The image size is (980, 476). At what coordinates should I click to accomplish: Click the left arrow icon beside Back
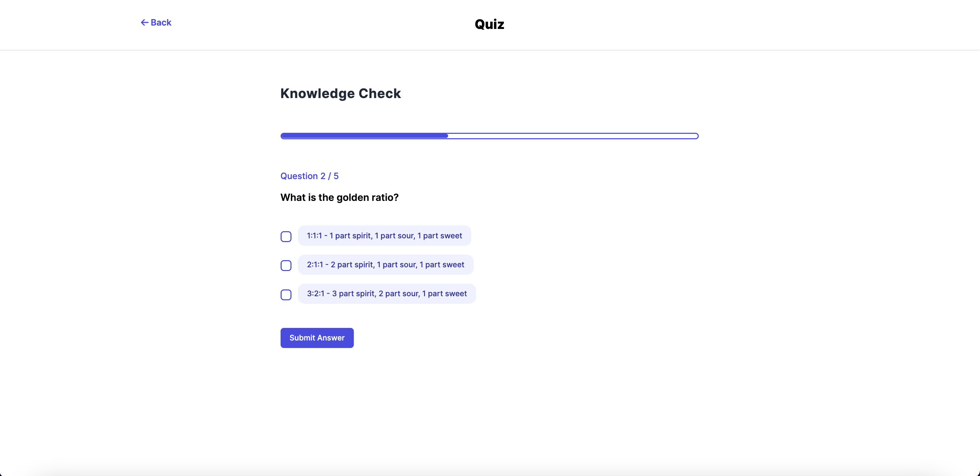pyautogui.click(x=144, y=23)
